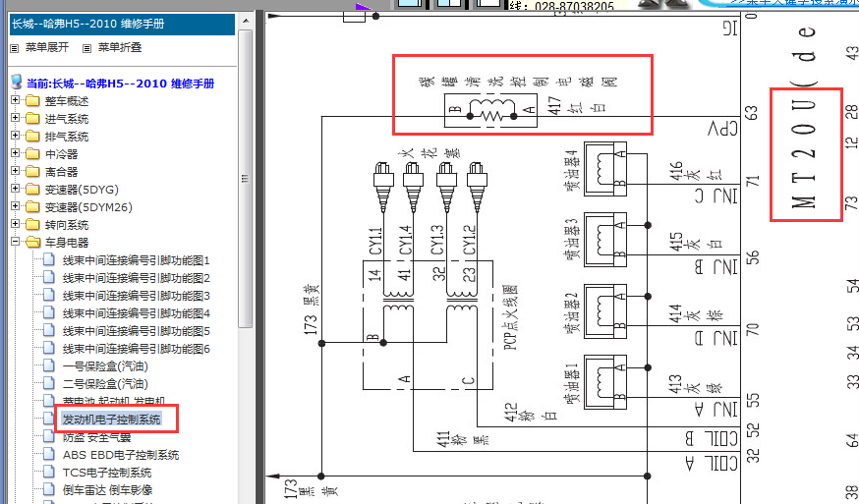Image resolution: width=859 pixels, height=504 pixels.
Task: Click the 中冷器 folder icon
Action: tap(32, 154)
